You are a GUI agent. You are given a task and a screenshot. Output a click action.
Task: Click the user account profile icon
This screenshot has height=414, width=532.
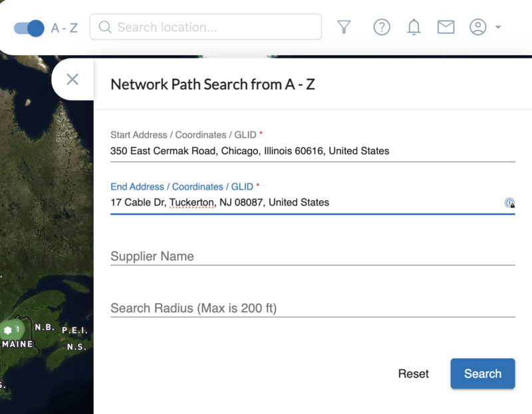477,27
